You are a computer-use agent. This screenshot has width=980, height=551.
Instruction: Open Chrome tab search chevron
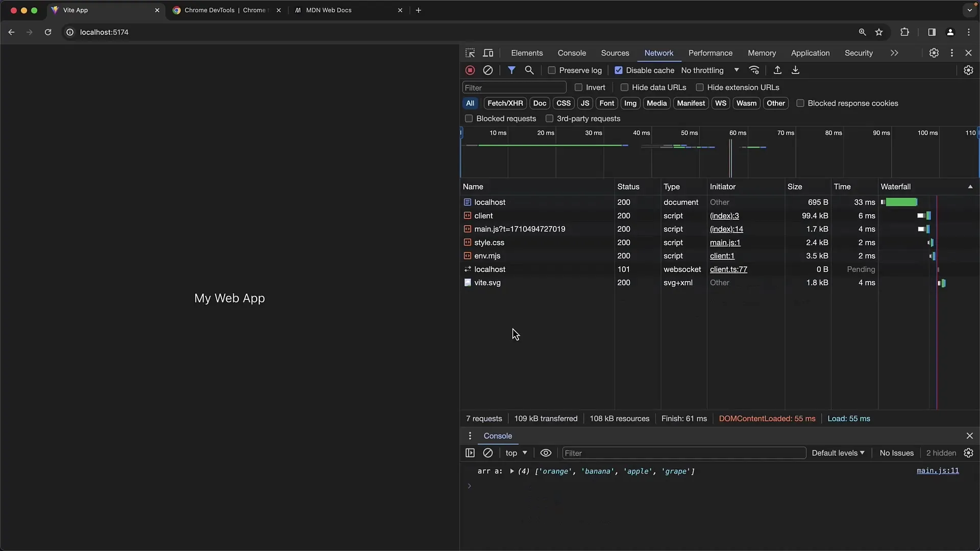[969, 10]
